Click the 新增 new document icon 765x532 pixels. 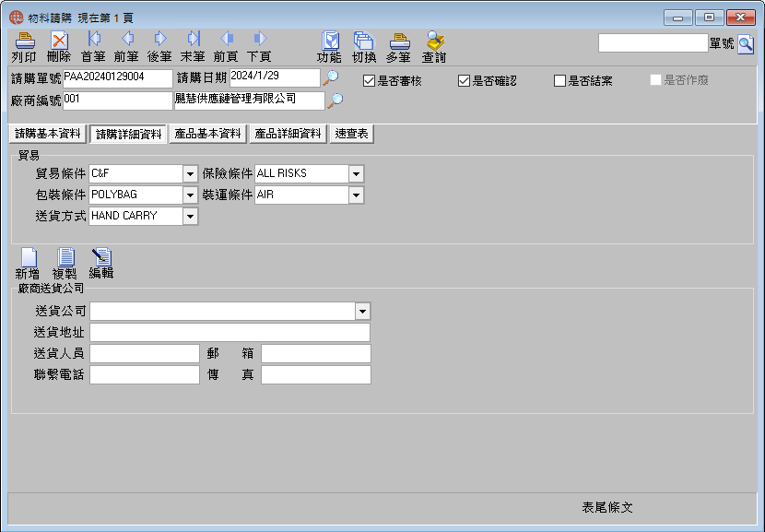pyautogui.click(x=28, y=264)
